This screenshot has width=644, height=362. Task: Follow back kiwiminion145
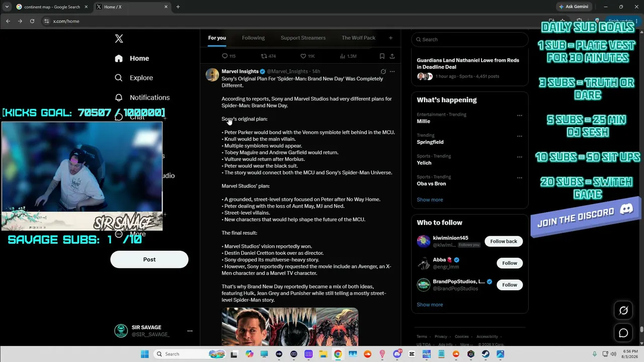(504, 241)
